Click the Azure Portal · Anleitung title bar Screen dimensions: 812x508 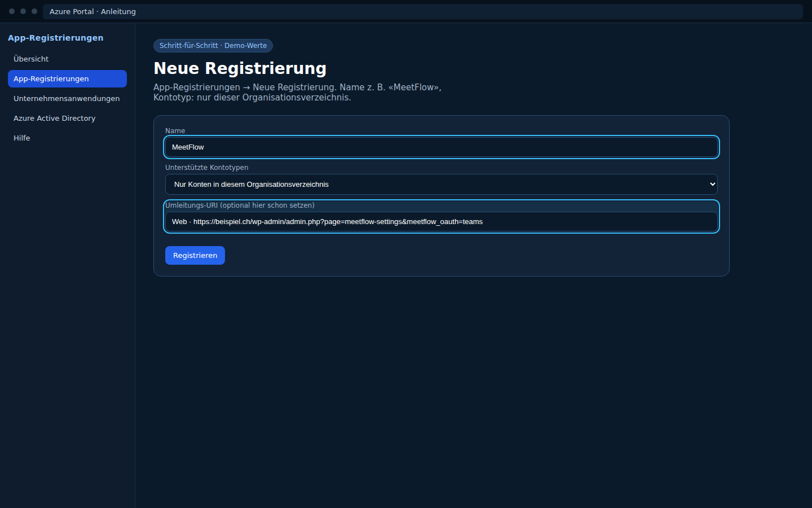pos(423,11)
